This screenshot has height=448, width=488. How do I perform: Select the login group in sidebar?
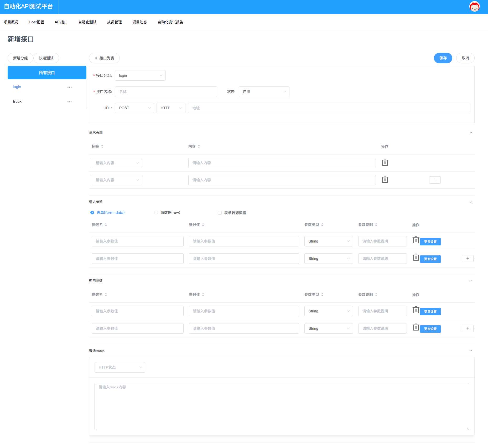tap(17, 87)
